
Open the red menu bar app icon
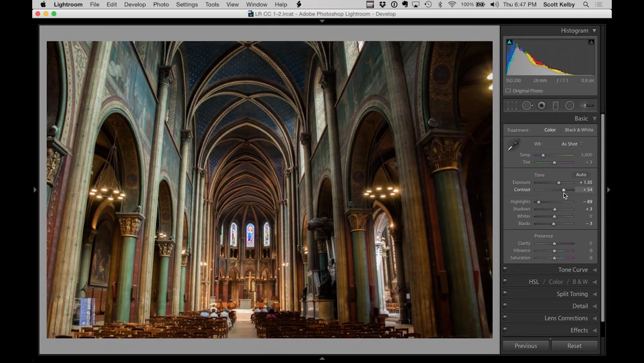click(x=370, y=4)
